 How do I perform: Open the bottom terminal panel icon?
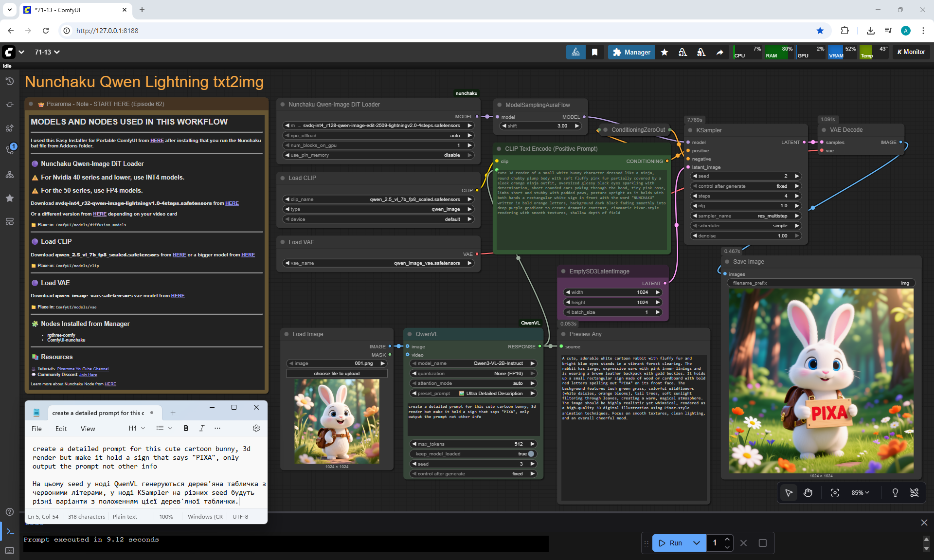pos(10,531)
